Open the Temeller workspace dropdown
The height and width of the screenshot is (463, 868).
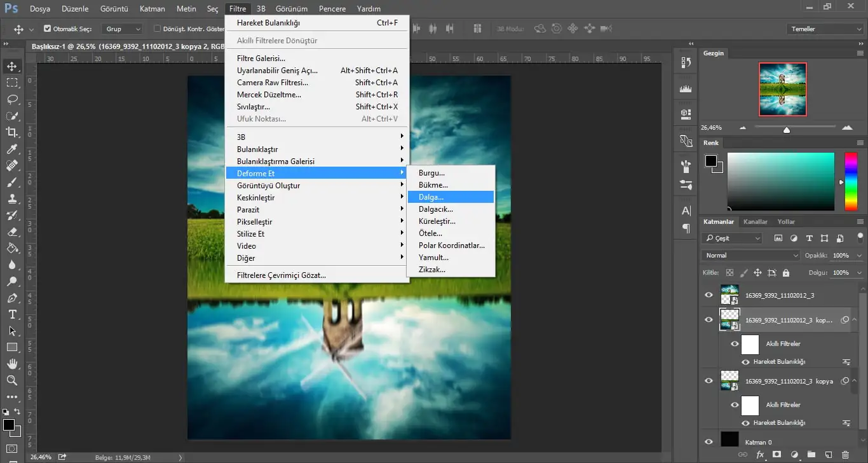click(824, 29)
